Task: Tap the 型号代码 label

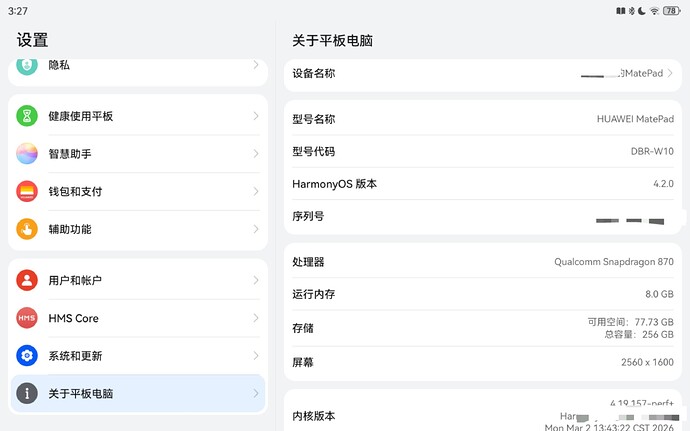Action: tap(314, 151)
